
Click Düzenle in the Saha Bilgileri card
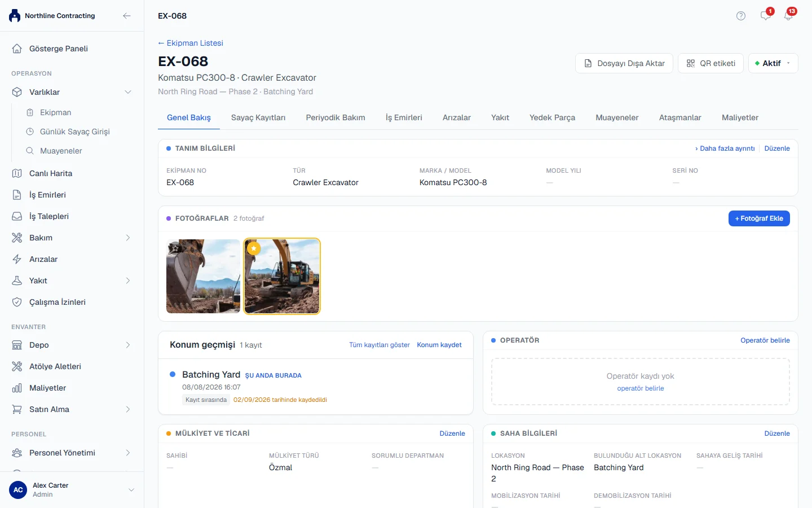[x=777, y=433]
